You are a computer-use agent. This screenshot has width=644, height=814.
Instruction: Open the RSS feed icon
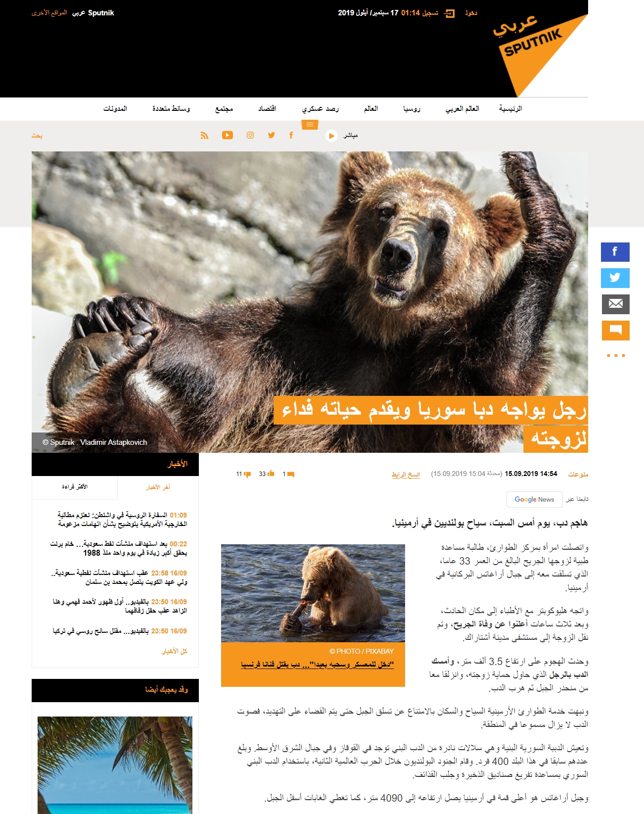tap(204, 136)
